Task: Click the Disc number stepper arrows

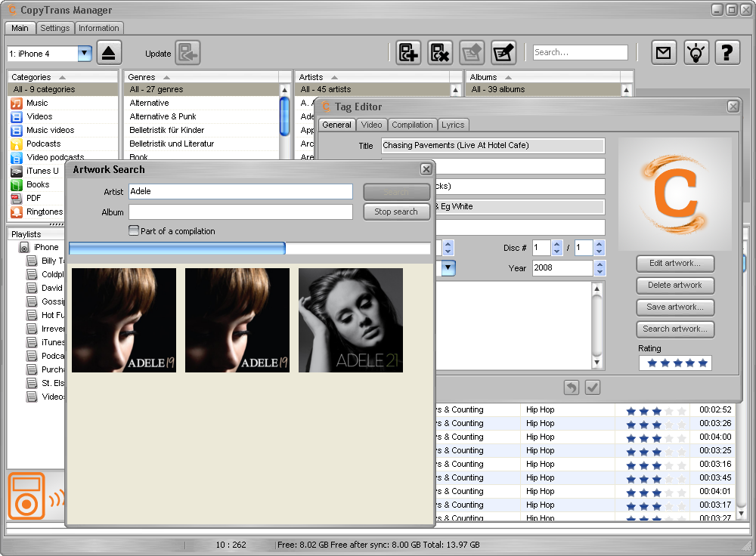Action: [557, 248]
